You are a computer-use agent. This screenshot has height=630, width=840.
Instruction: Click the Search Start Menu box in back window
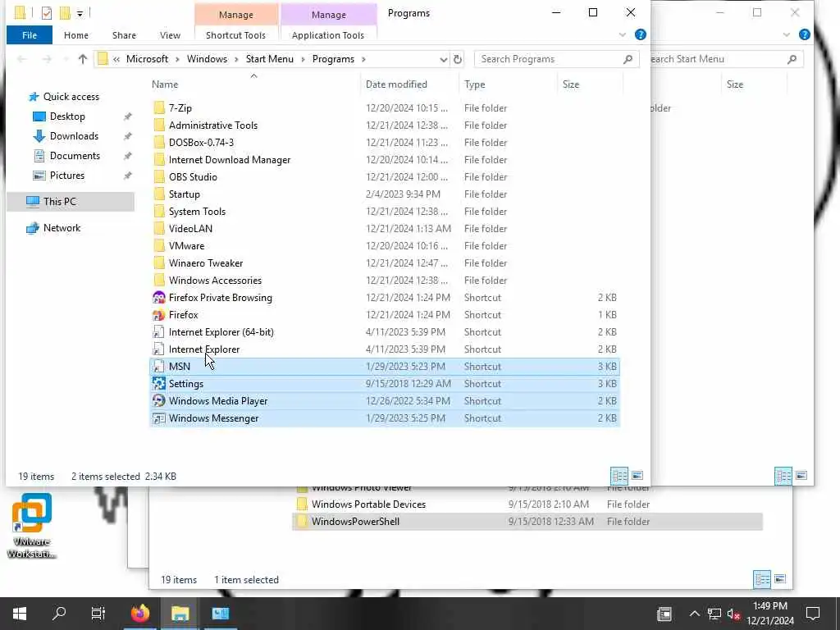point(726,59)
